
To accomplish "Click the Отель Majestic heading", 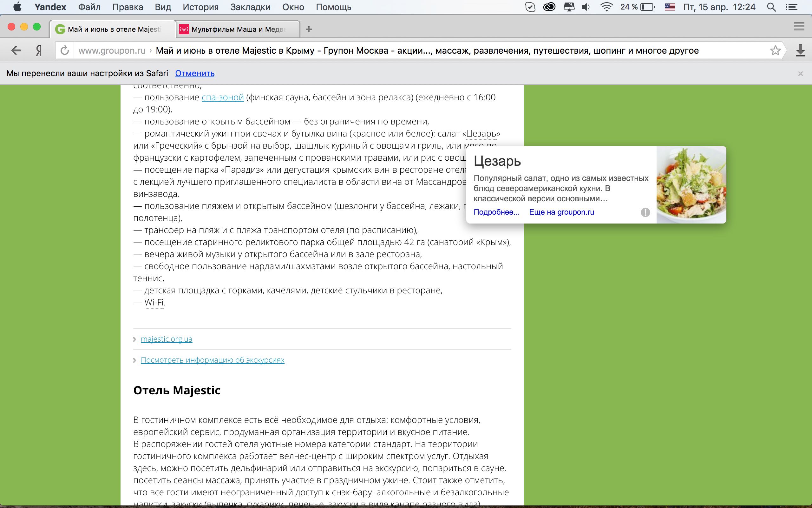I will coord(177,391).
